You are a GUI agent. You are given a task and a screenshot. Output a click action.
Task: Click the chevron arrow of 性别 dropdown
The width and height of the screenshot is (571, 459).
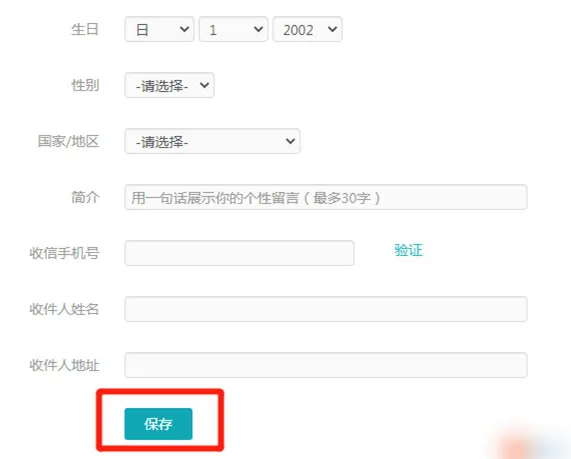(205, 85)
